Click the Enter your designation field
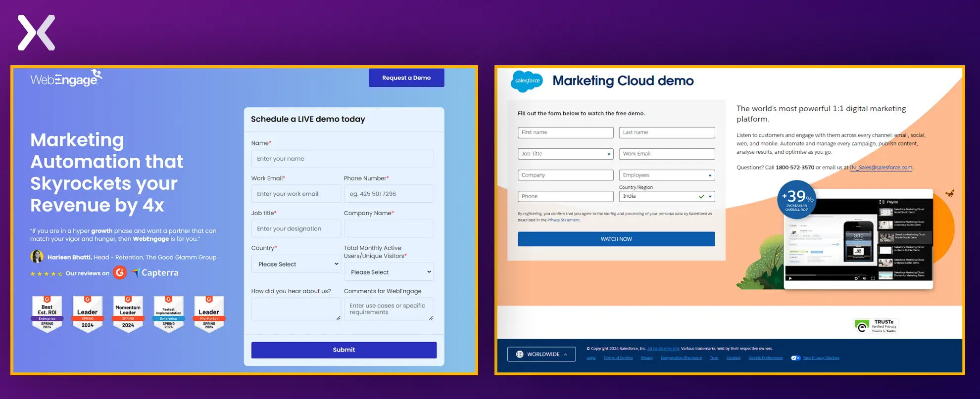Image resolution: width=980 pixels, height=399 pixels. click(296, 228)
